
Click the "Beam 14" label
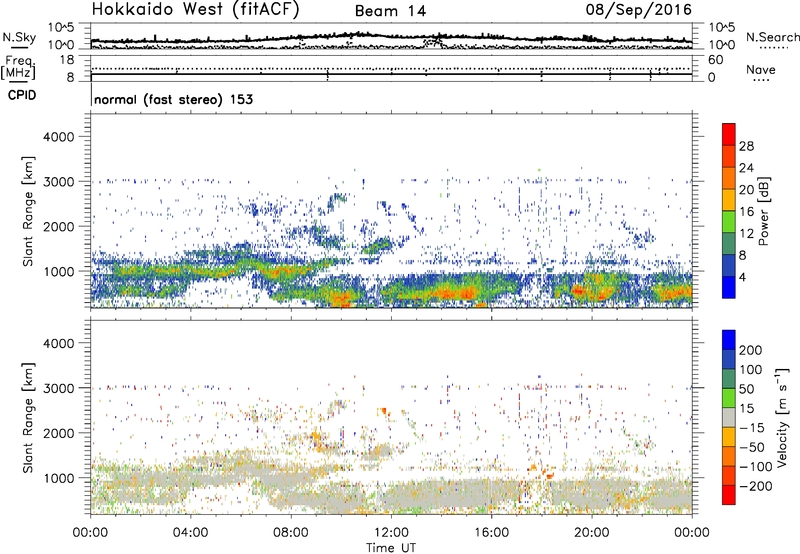pyautogui.click(x=390, y=11)
